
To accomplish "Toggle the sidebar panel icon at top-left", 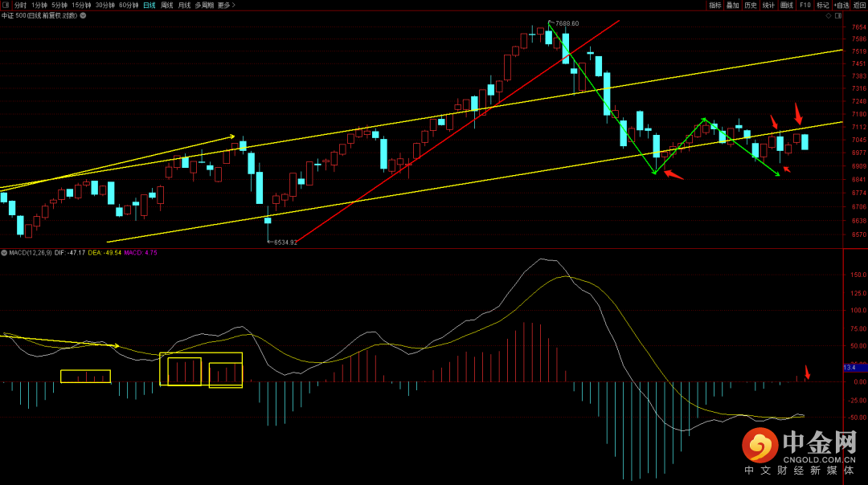I will pos(6,5).
